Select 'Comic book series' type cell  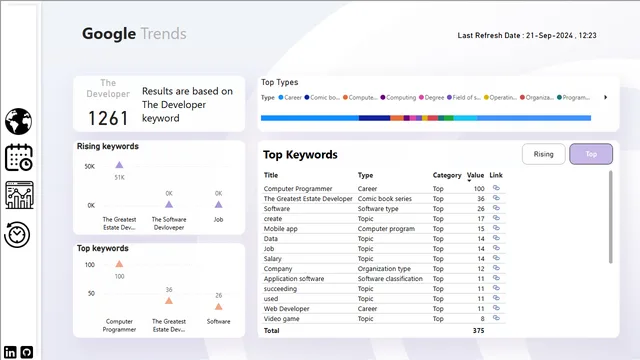pyautogui.click(x=384, y=199)
